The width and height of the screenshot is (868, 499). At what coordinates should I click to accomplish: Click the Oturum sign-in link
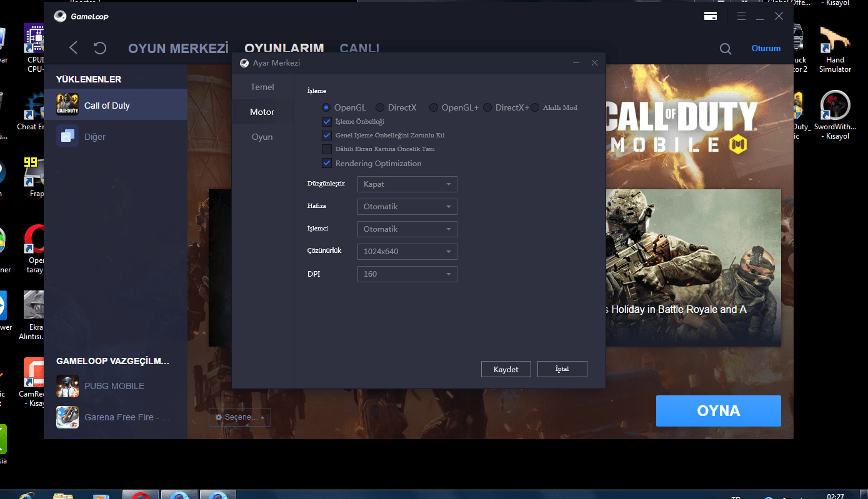(x=766, y=48)
